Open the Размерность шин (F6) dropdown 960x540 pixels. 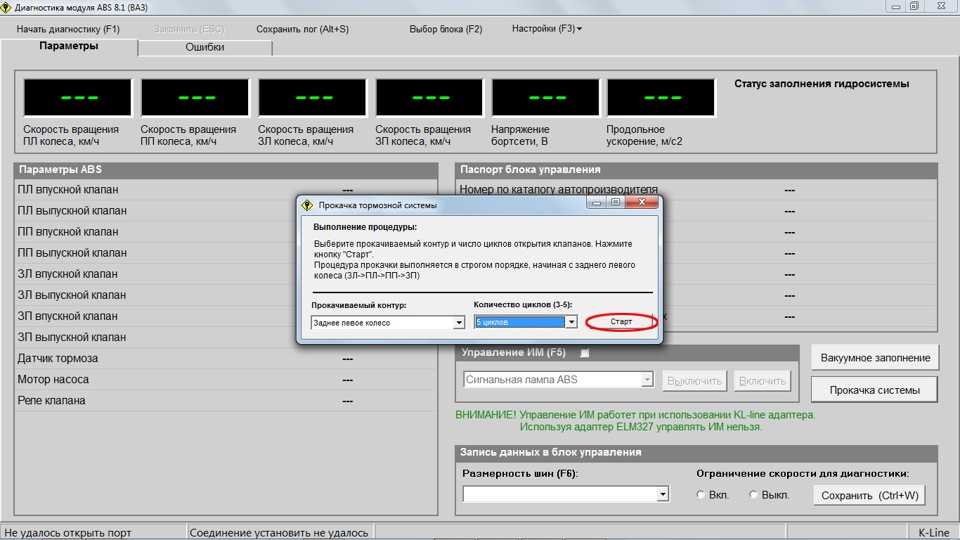(x=662, y=494)
